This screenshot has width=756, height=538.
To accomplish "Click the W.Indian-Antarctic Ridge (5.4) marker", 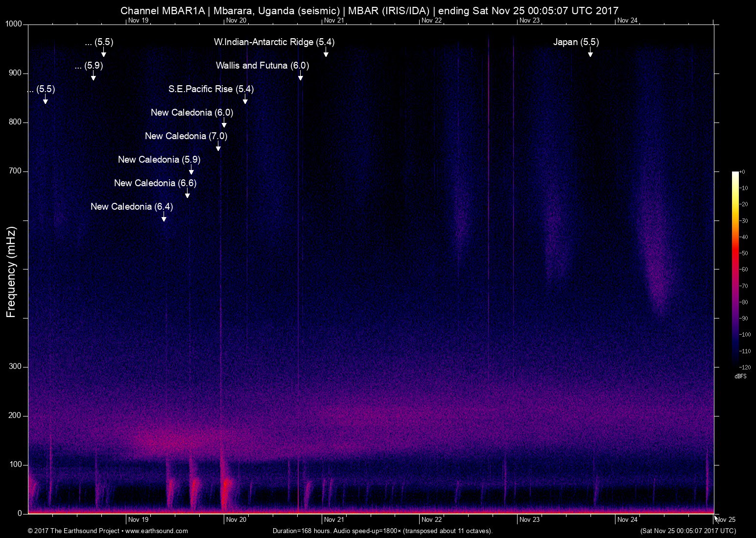I will coord(274,42).
